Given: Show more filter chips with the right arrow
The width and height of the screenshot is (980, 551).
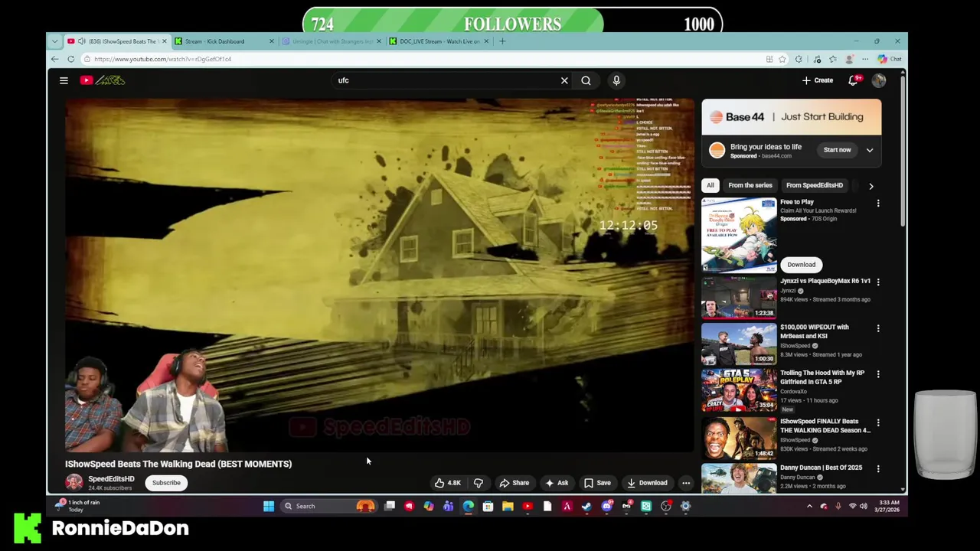Looking at the screenshot, I should [x=871, y=186].
